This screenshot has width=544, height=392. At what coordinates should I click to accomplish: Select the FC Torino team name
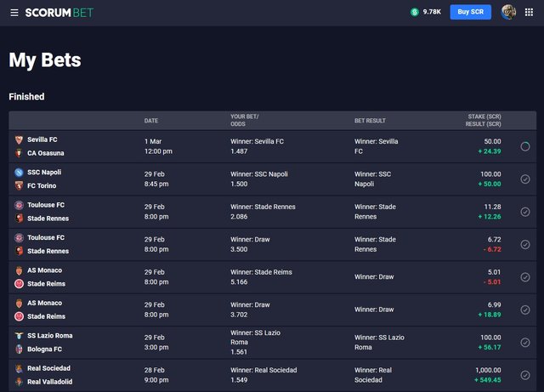42,185
